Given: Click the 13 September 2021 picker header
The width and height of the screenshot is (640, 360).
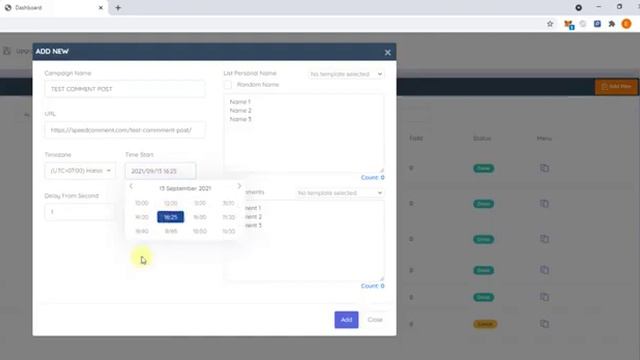Looking at the screenshot, I should pos(185,188).
